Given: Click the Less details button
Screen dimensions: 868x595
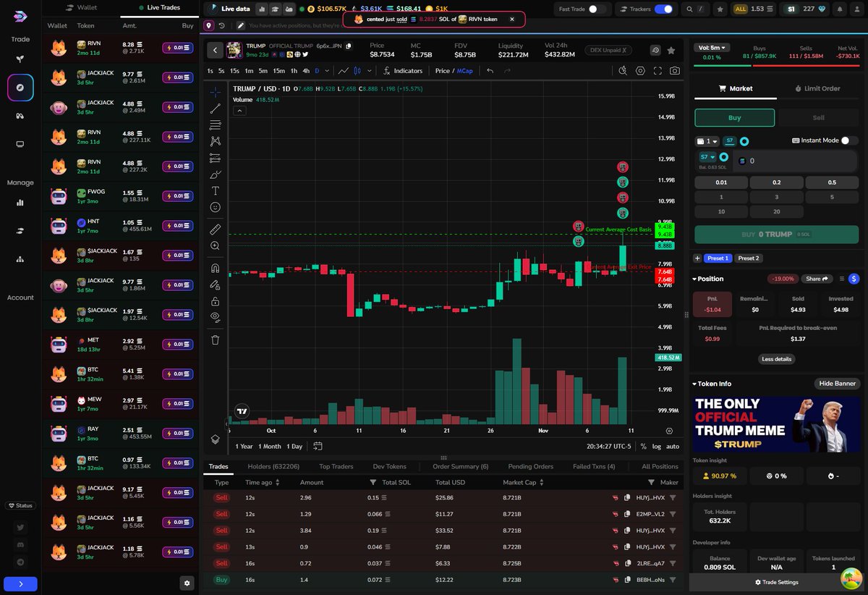Looking at the screenshot, I should [x=777, y=359].
